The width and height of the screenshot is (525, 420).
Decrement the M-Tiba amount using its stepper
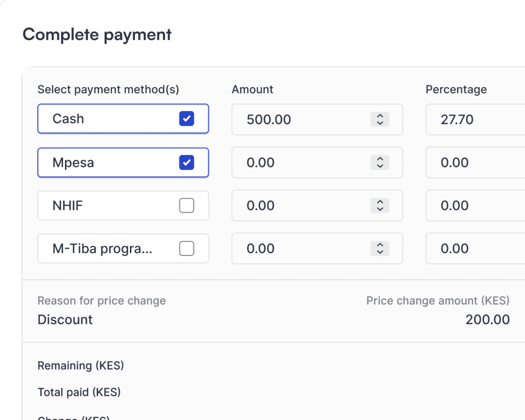(380, 252)
